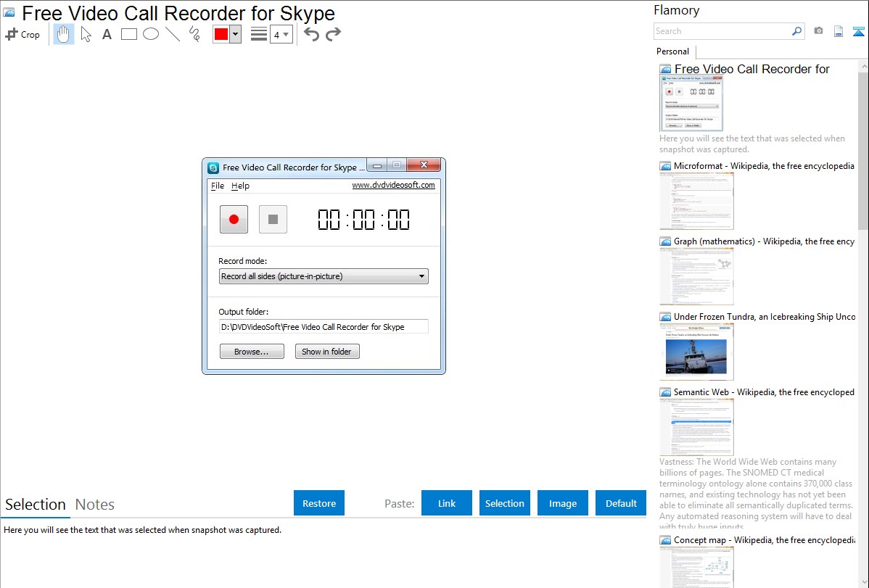This screenshot has height=588, width=869.
Task: Select the Under Frozen Tundra title
Action: (765, 316)
